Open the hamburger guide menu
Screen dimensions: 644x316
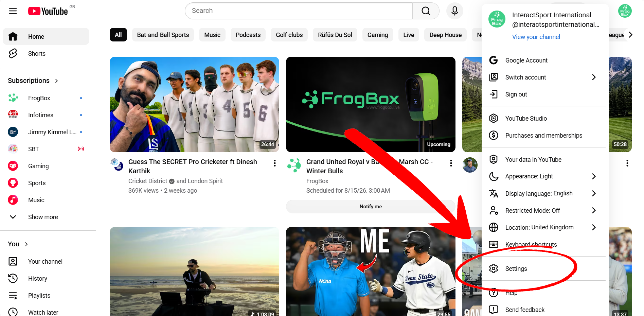[x=13, y=11]
